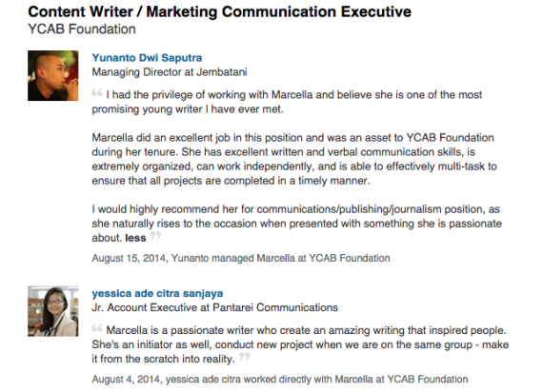Viewport: 543px width, 392px height.
Task: Click 'Managing Director at Jembatani' title text
Action: click(x=170, y=72)
